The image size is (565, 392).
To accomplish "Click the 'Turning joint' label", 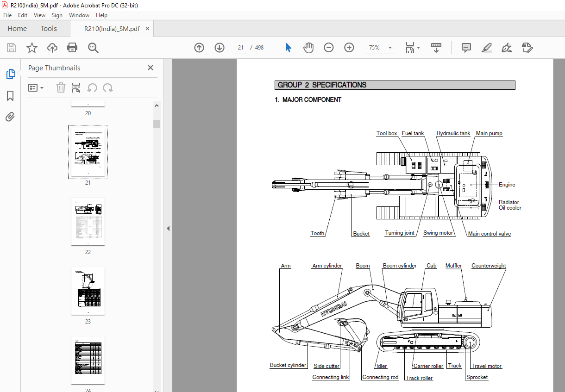I will click(400, 233).
